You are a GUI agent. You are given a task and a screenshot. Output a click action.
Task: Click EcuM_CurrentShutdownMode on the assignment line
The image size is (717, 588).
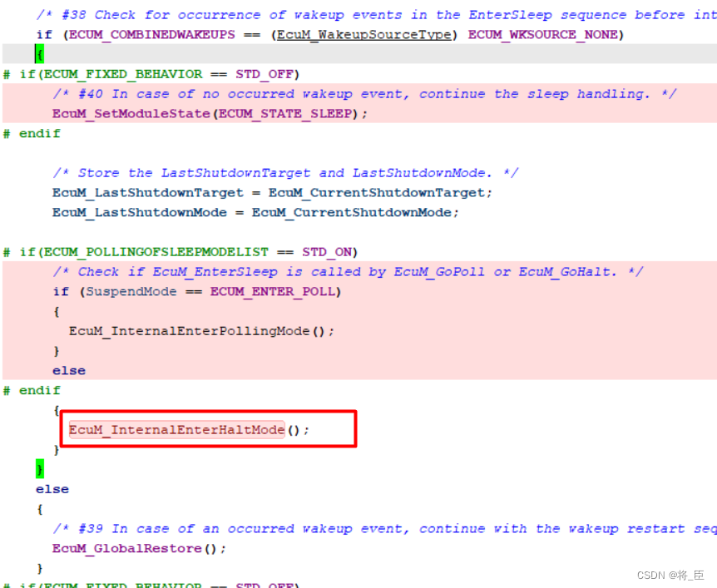tap(352, 212)
